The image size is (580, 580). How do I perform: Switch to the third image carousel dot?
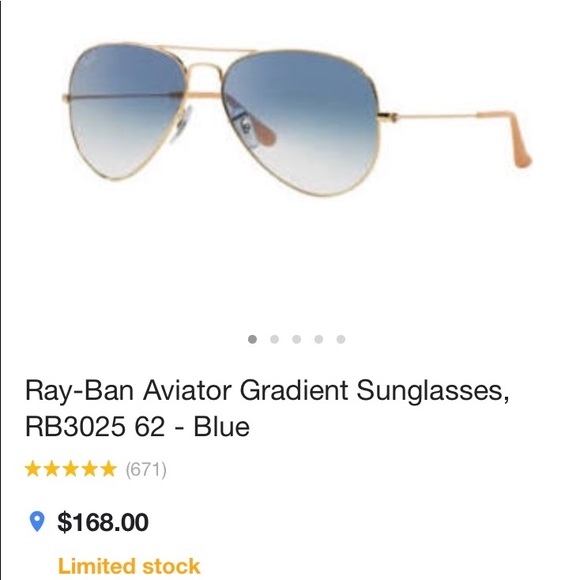(297, 339)
